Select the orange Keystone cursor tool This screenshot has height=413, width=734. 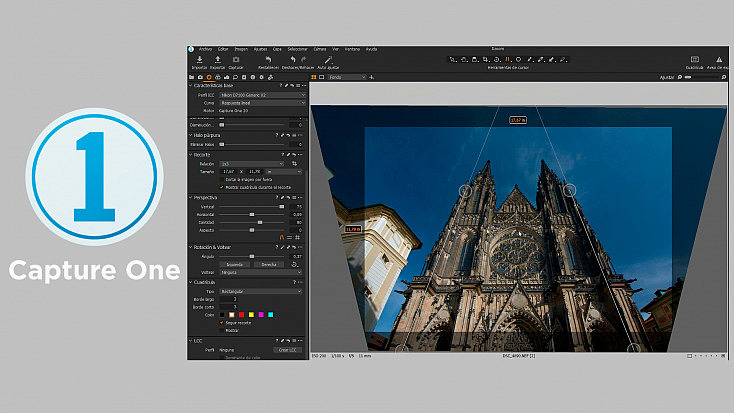click(507, 59)
